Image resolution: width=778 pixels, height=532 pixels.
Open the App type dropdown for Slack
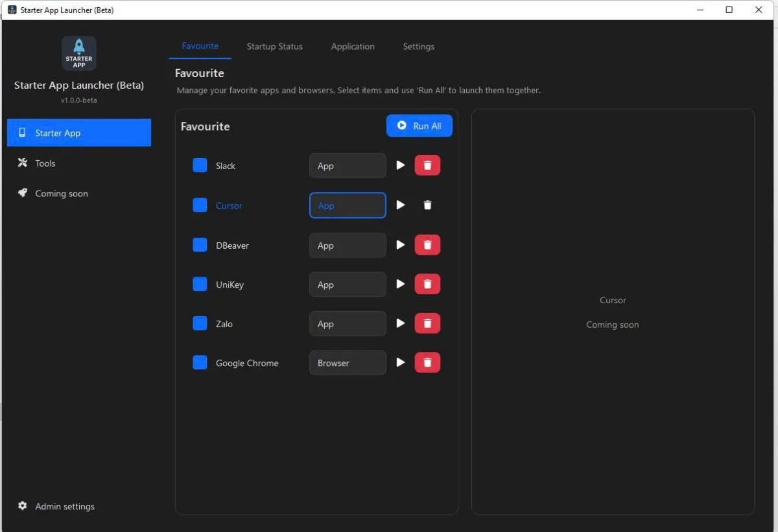point(348,165)
